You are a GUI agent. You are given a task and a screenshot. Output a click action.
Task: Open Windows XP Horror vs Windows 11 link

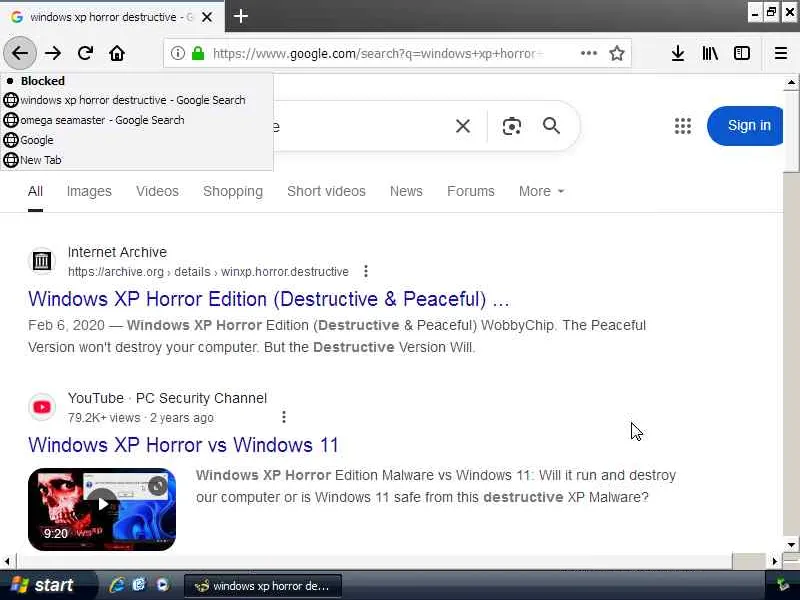click(x=183, y=445)
